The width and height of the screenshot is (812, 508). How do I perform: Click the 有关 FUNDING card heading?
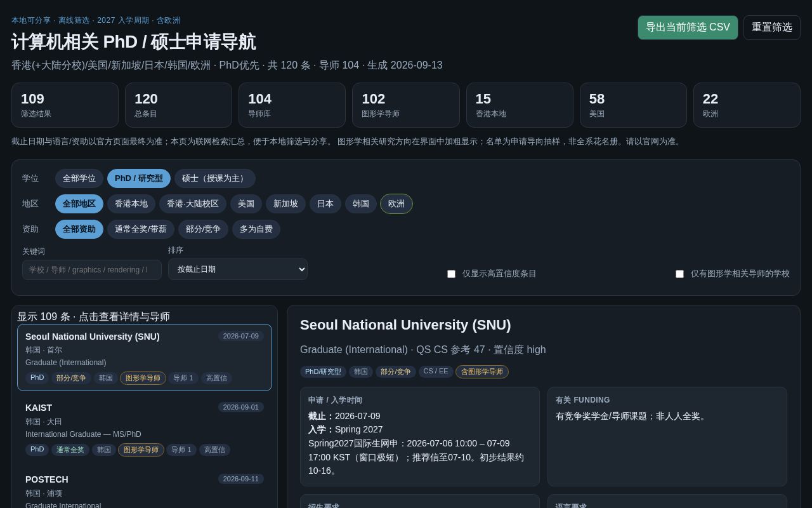click(583, 400)
